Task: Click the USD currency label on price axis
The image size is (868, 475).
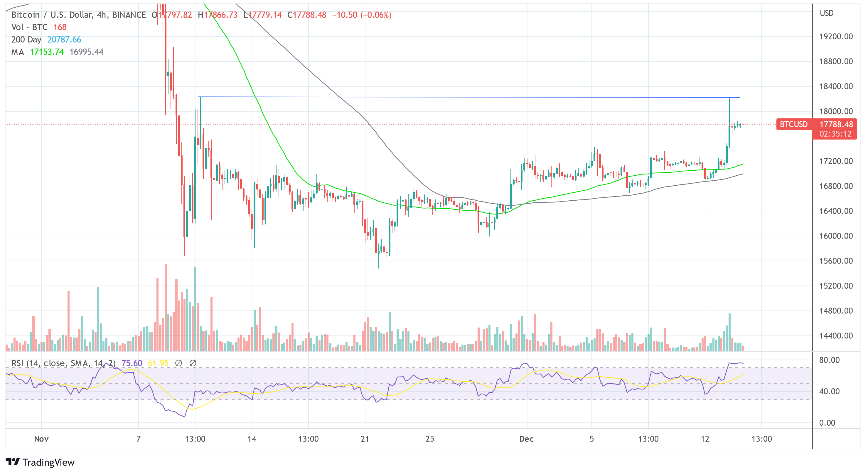Action: [827, 13]
